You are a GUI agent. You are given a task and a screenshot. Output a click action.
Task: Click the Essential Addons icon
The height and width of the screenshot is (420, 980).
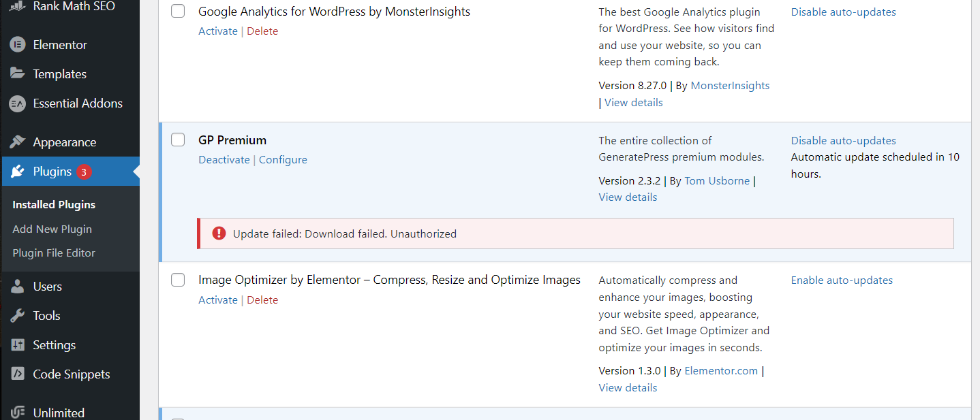pos(17,103)
